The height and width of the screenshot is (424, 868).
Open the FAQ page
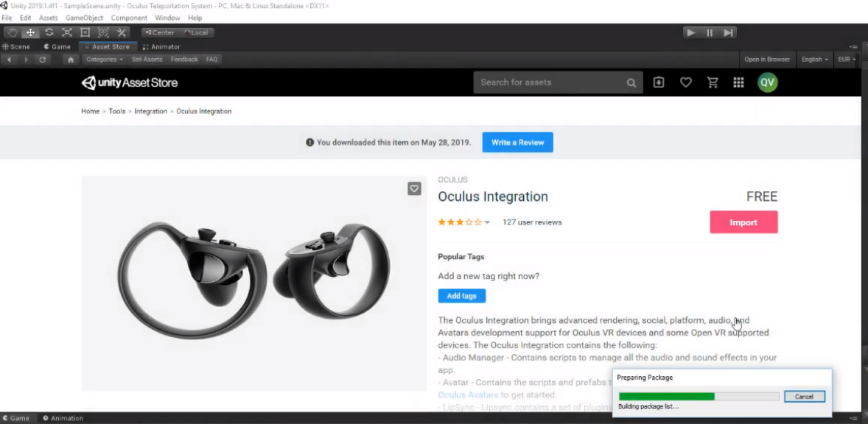[x=211, y=59]
